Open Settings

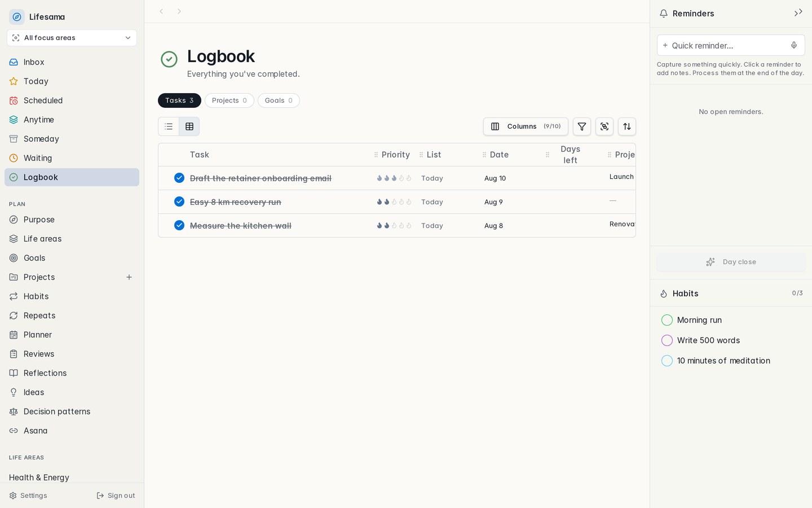(28, 496)
